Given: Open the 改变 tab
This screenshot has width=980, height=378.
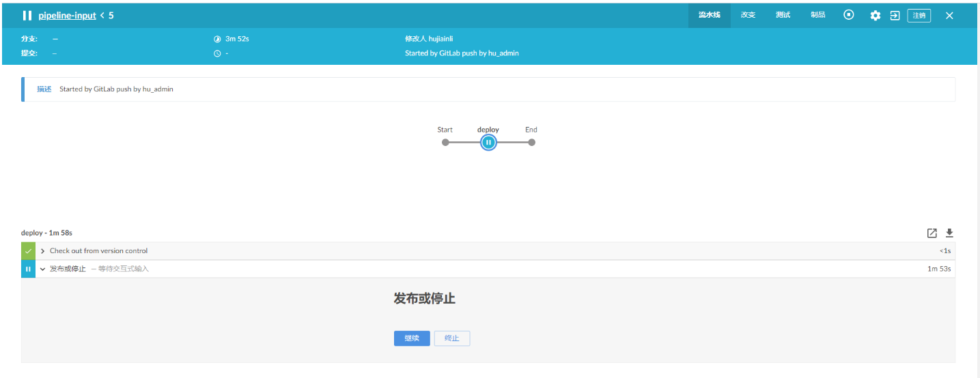Looking at the screenshot, I should coord(748,15).
